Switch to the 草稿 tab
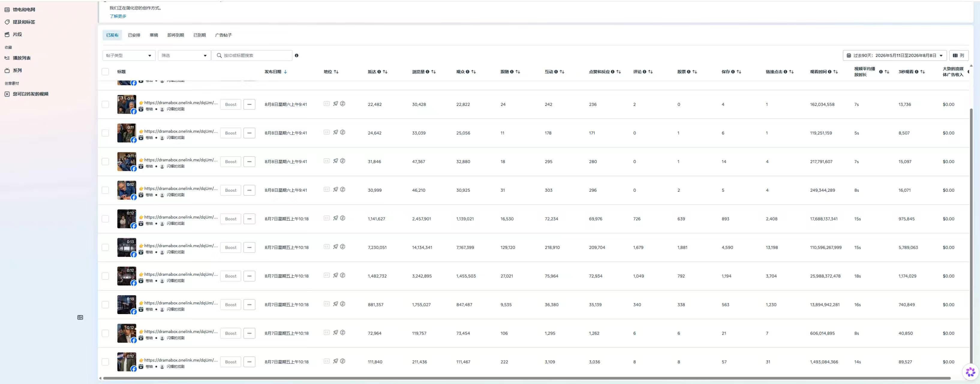Image resolution: width=980 pixels, height=384 pixels. point(154,35)
